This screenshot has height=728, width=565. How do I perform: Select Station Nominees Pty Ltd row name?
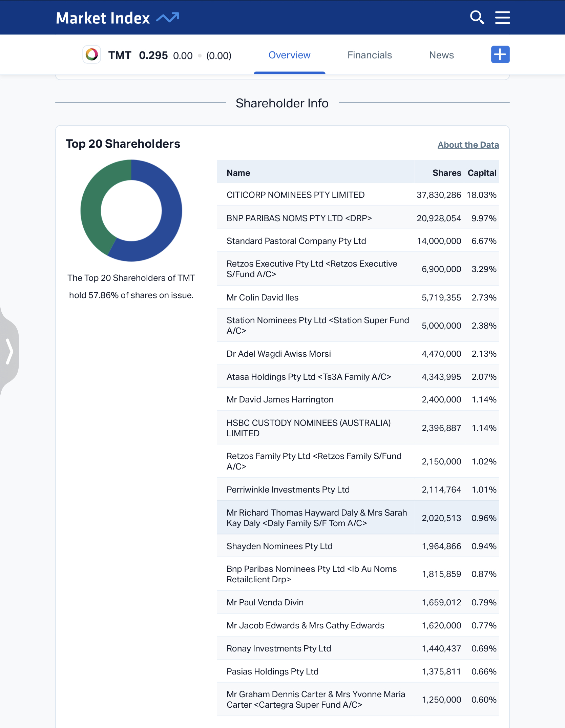pos(318,326)
